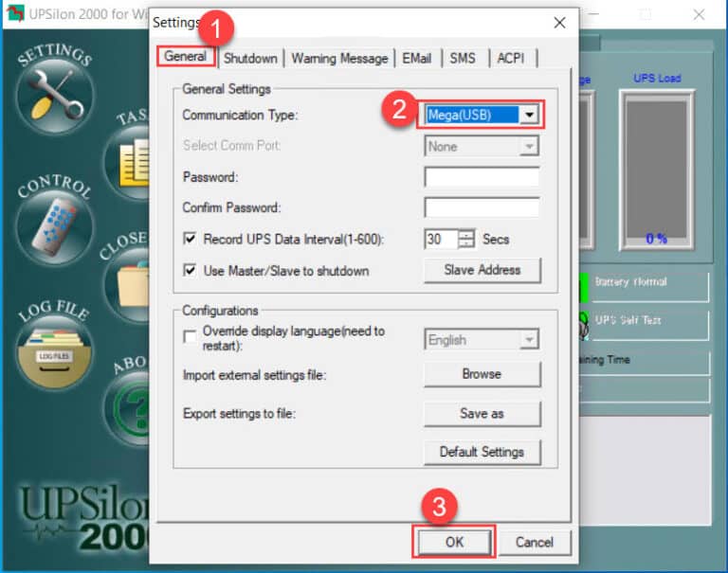Open Communication Type dropdown

[529, 115]
